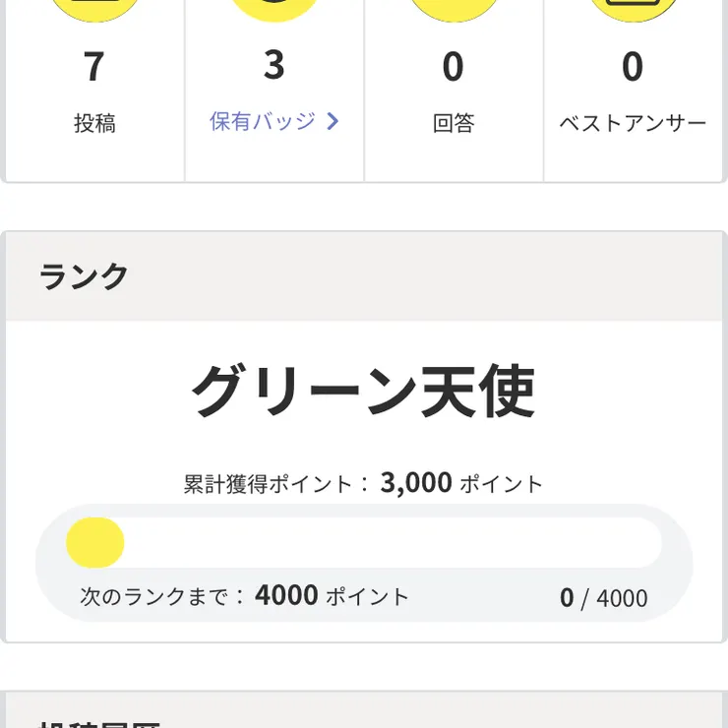Viewport: 728px width, 728px height.
Task: Expand the chevron arrow beside 保有バッジ
Action: point(333,122)
